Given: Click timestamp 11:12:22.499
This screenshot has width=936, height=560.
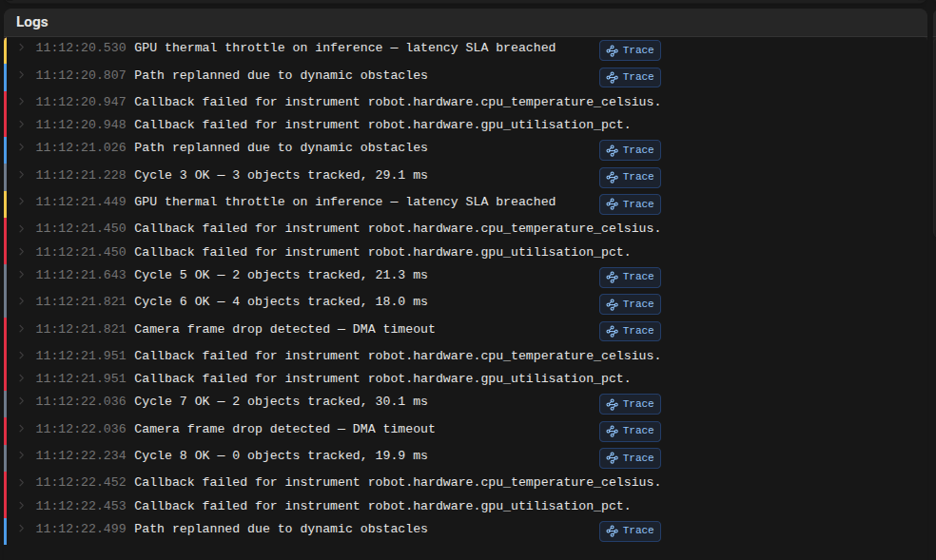Looking at the screenshot, I should point(81,529).
